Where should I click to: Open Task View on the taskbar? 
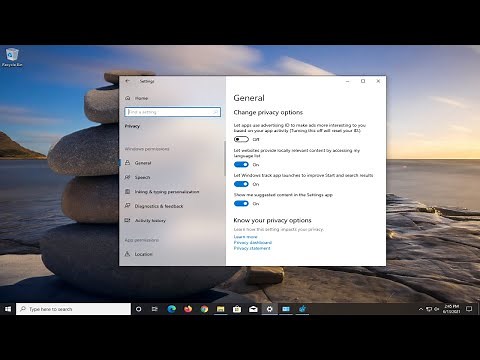click(x=154, y=309)
